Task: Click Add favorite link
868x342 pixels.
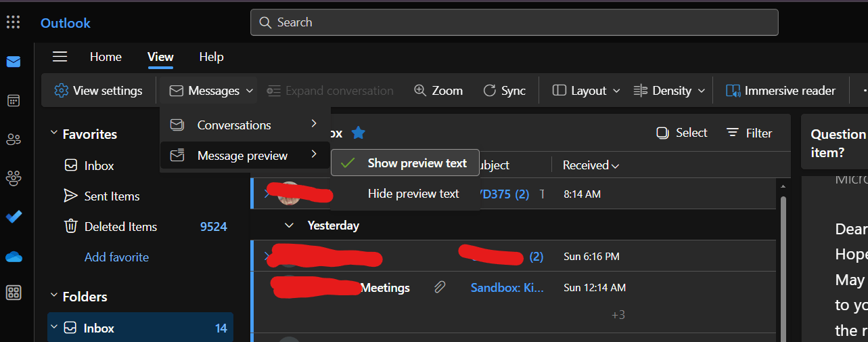Action: tap(116, 257)
